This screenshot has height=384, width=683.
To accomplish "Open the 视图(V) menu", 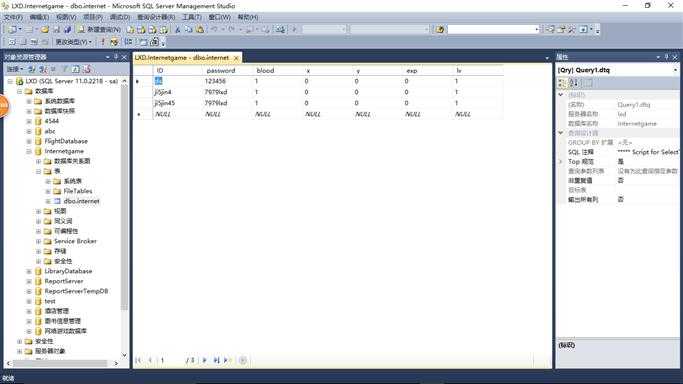I will point(66,17).
